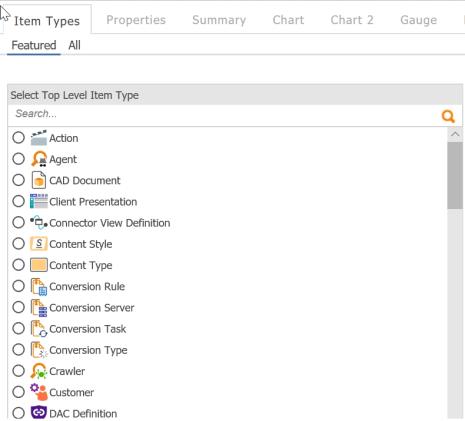The width and height of the screenshot is (465, 421).
Task: Click the Content Type orange icon
Action: pos(39,265)
